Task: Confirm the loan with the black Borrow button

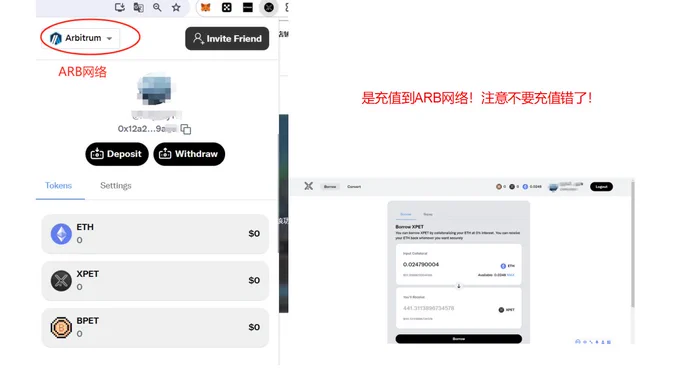Action: coord(458,339)
